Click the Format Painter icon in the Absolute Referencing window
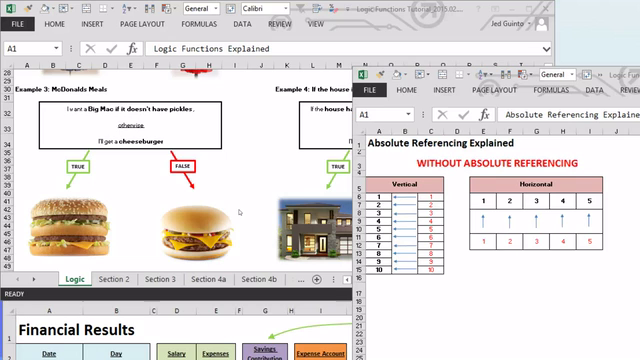640x360 pixels. pyautogui.click(x=380, y=74)
